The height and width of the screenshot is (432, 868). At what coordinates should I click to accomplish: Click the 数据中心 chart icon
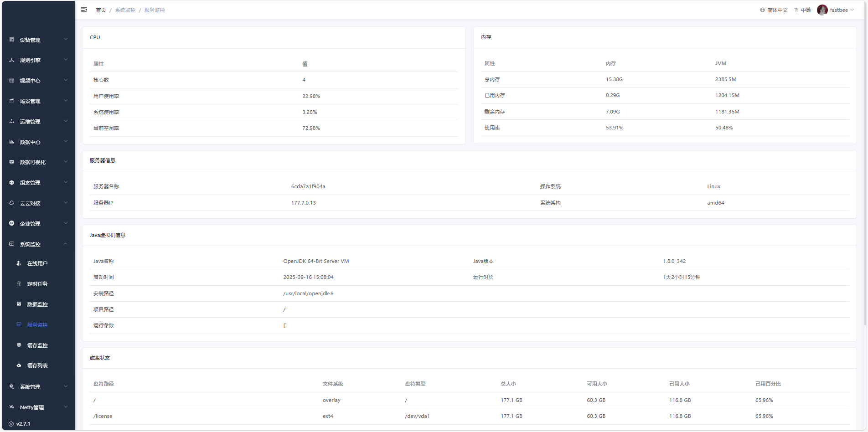(12, 142)
